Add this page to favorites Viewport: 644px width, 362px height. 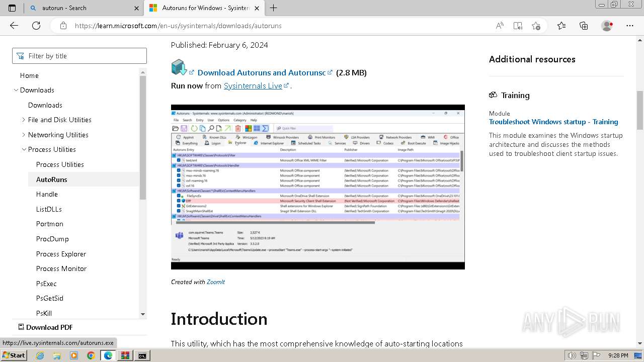point(536,26)
